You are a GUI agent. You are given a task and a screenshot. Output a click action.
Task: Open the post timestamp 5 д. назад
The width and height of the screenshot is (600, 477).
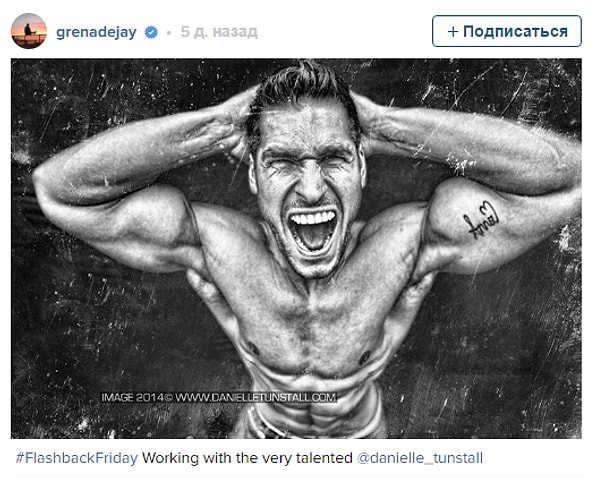(x=219, y=32)
